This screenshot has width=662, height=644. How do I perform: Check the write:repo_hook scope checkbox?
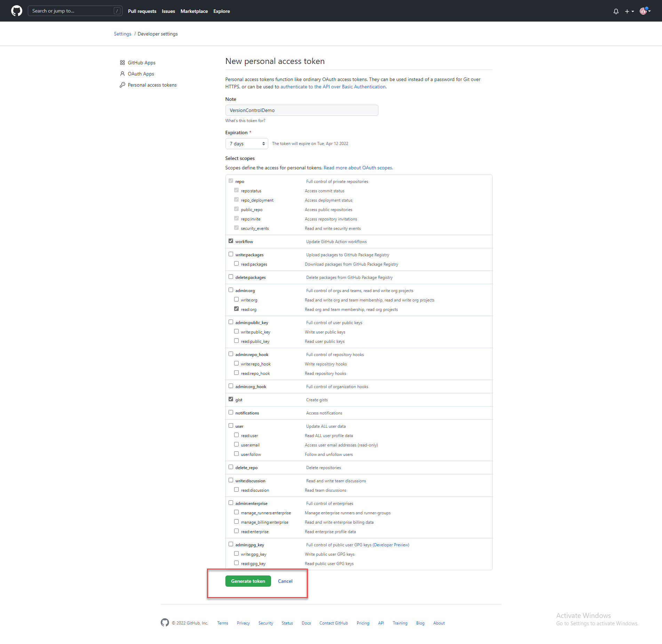pyautogui.click(x=236, y=363)
